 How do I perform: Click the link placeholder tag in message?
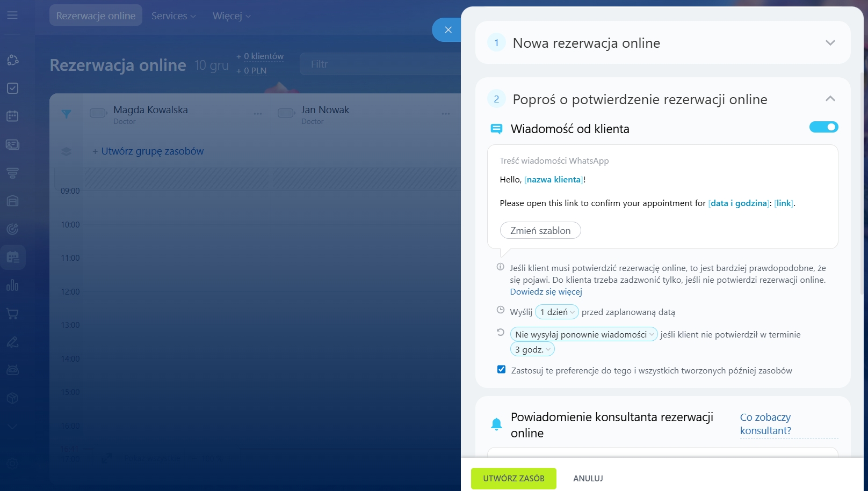784,203
